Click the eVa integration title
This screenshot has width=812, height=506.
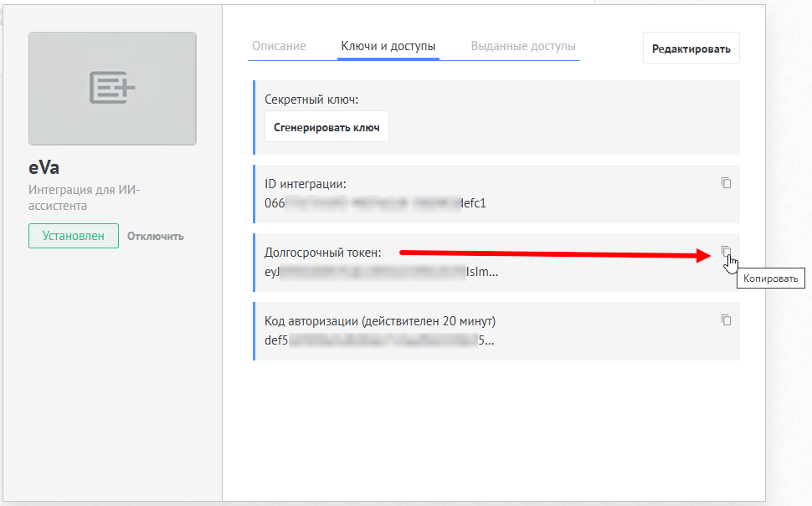[x=44, y=168]
